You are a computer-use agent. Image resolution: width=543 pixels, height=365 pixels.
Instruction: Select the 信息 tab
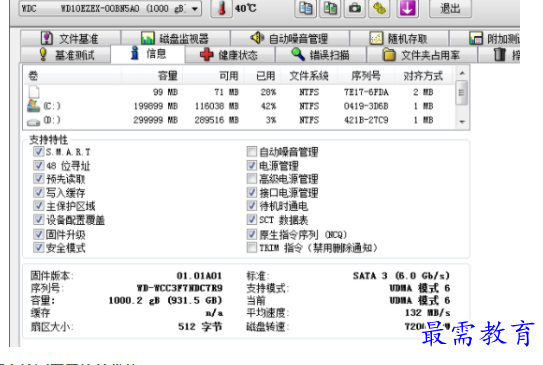(148, 54)
